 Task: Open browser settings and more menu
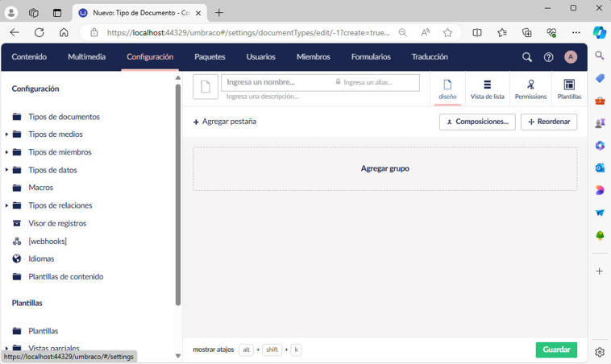(x=576, y=33)
